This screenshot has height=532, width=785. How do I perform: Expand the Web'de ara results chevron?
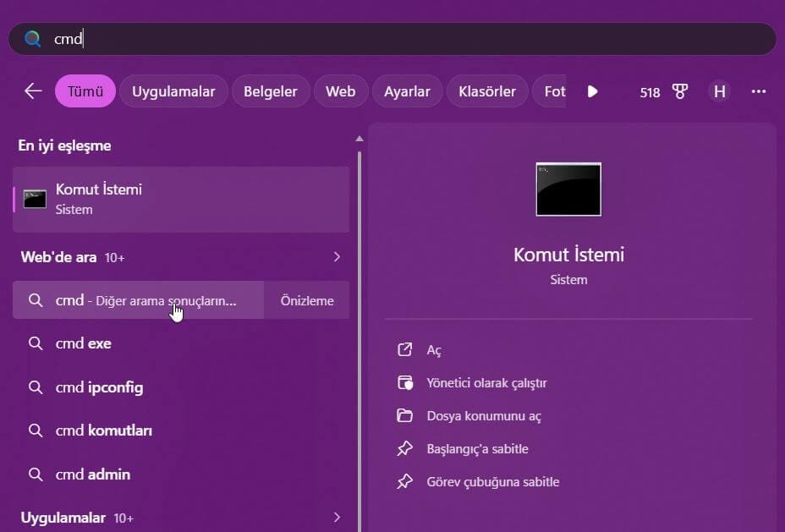point(336,255)
